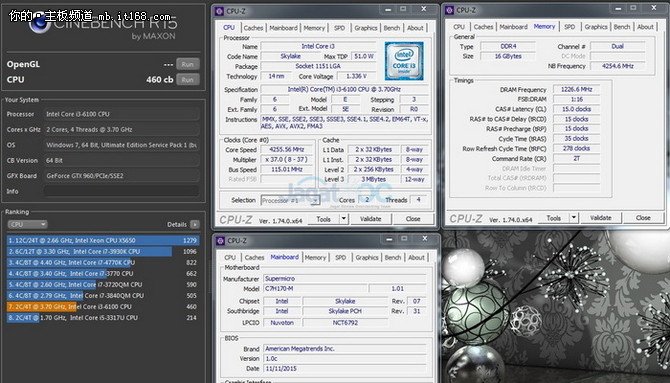Image resolution: width=670 pixels, height=383 pixels.
Task: Open About tab in CPU window
Action: click(x=415, y=28)
